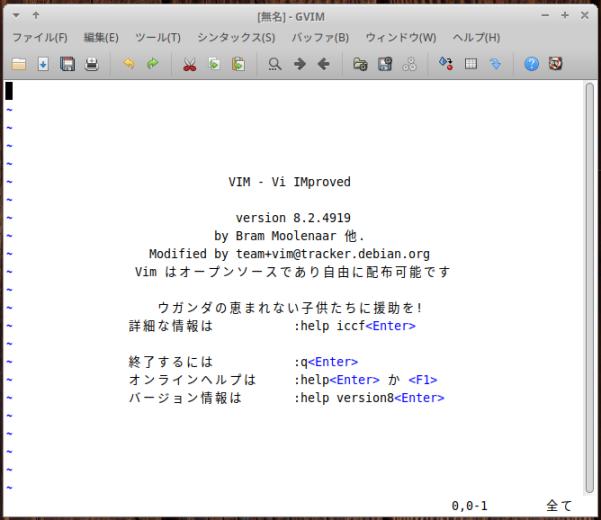Screen dimensions: 601x520
Task: Click the ':help version8<Enter>' text
Action: click(x=369, y=398)
